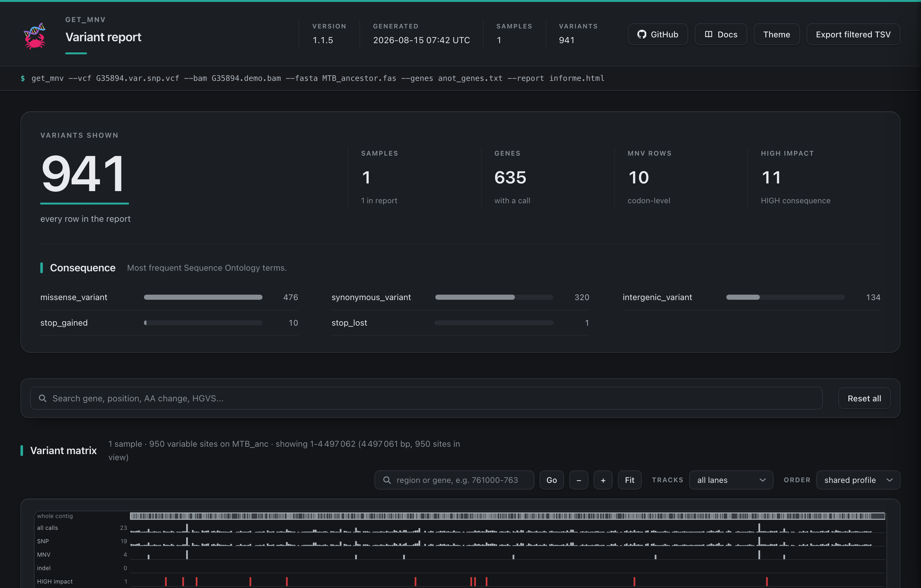921x588 pixels.
Task: Click the indel track label
Action: tap(43, 568)
